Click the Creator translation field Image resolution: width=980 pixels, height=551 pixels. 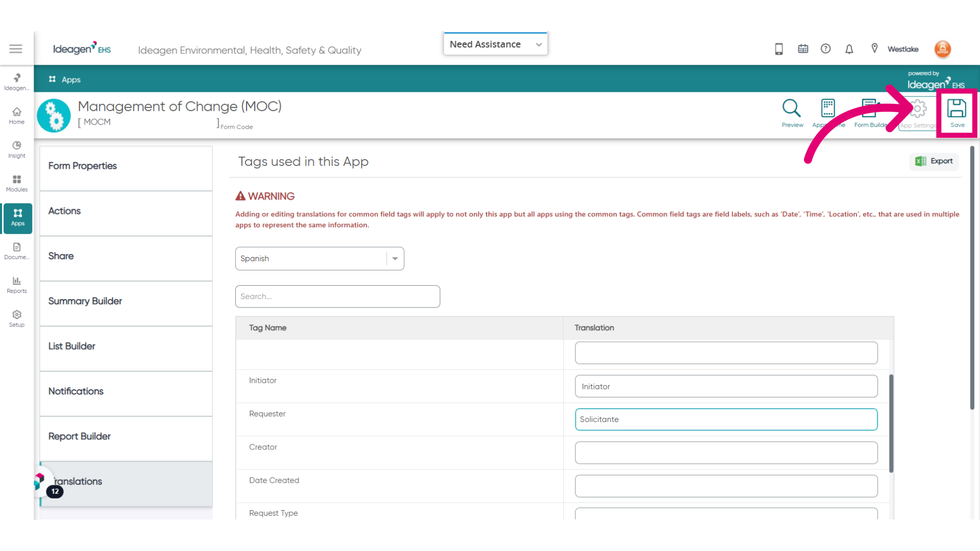click(726, 453)
